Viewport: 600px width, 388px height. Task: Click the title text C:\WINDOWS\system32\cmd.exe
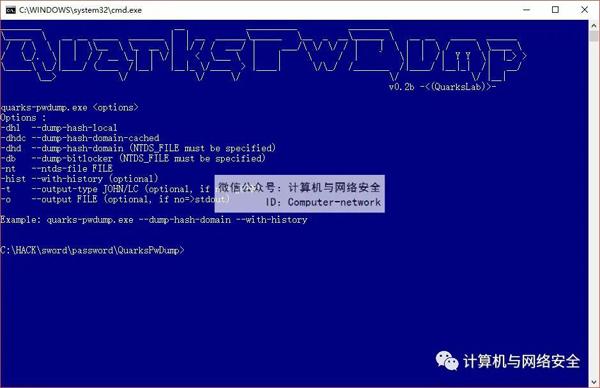80,10
